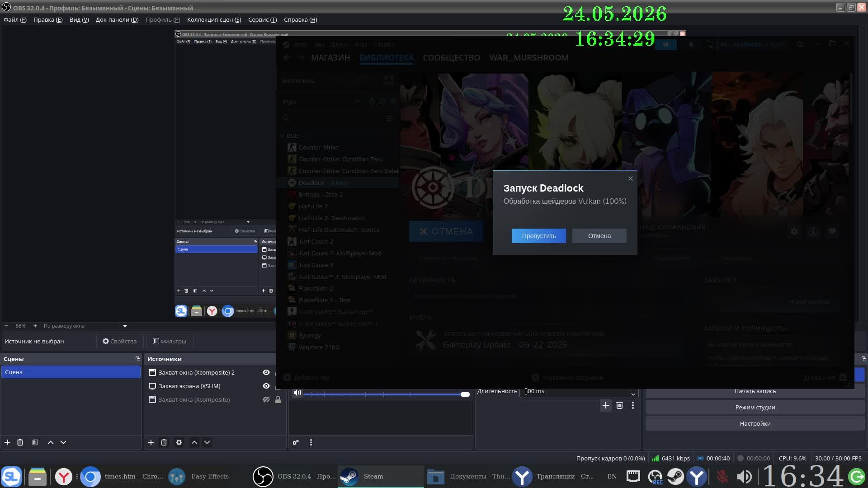
Task: Open Правка menu
Action: click(48, 19)
